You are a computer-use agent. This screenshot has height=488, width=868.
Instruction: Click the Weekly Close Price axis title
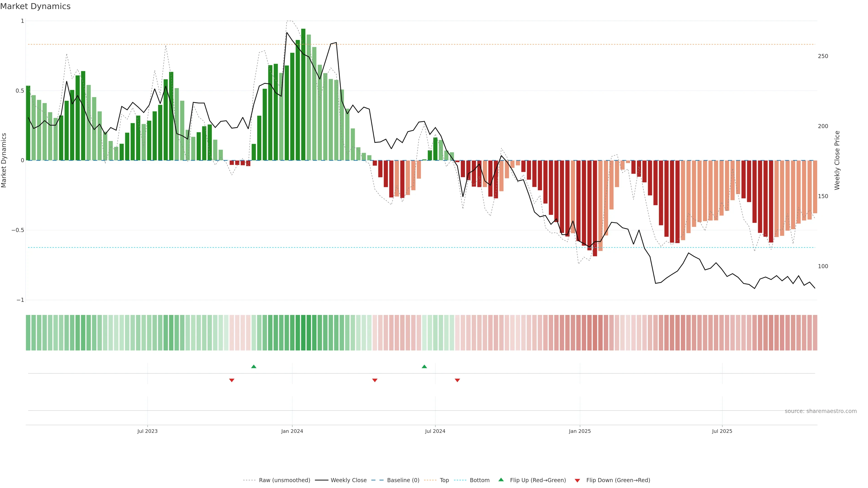837,160
